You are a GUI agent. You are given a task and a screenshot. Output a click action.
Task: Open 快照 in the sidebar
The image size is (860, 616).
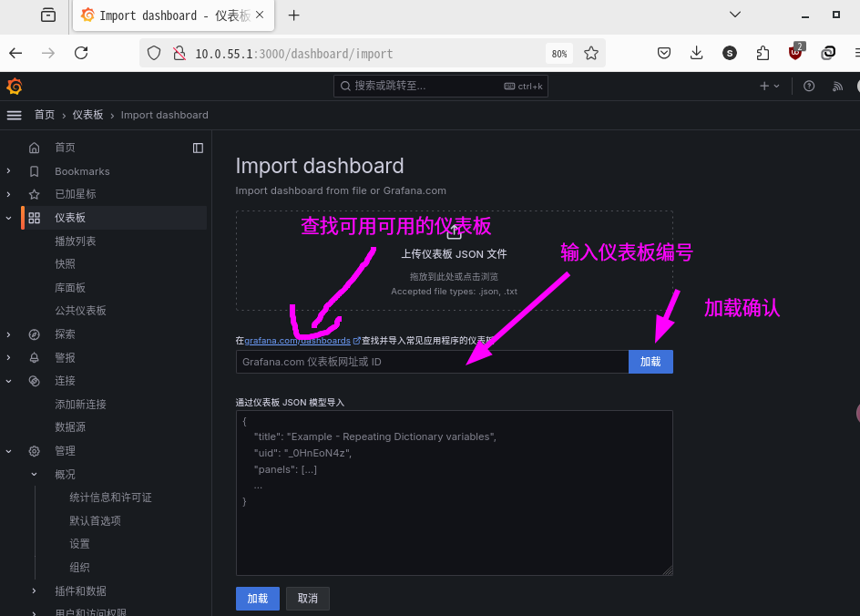(65, 264)
